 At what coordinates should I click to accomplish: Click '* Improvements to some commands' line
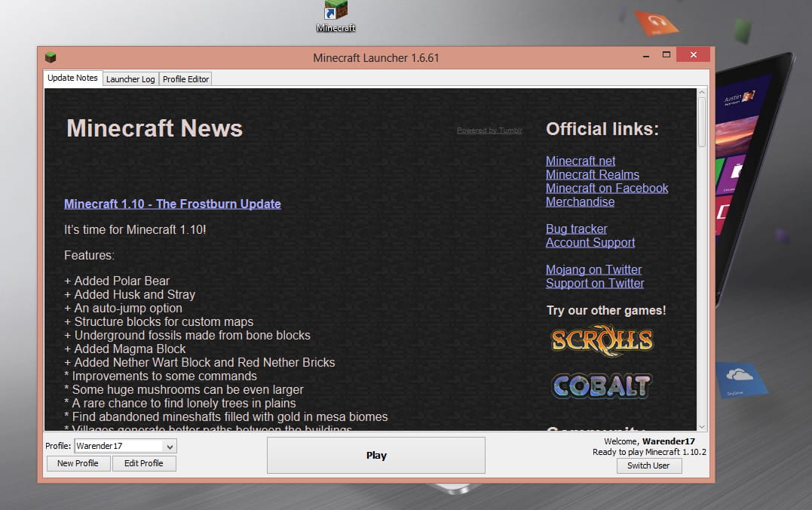coord(161,376)
